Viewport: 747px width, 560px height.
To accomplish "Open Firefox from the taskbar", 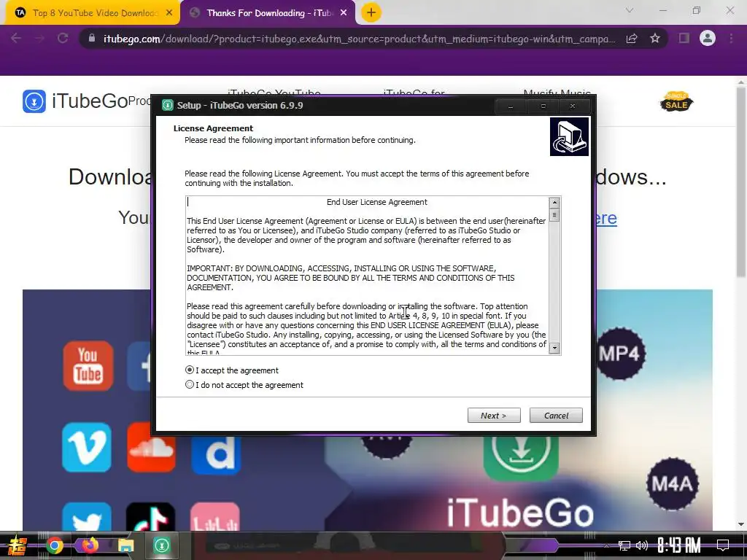I will (x=90, y=545).
